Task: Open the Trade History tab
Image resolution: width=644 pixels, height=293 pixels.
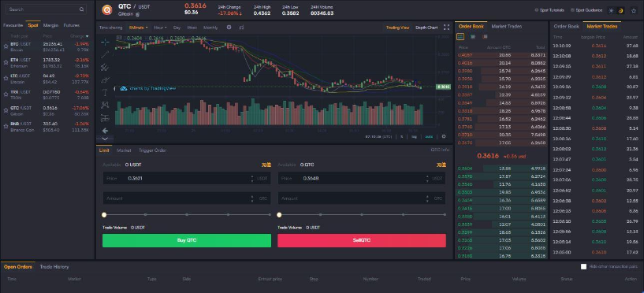Action: tap(54, 267)
